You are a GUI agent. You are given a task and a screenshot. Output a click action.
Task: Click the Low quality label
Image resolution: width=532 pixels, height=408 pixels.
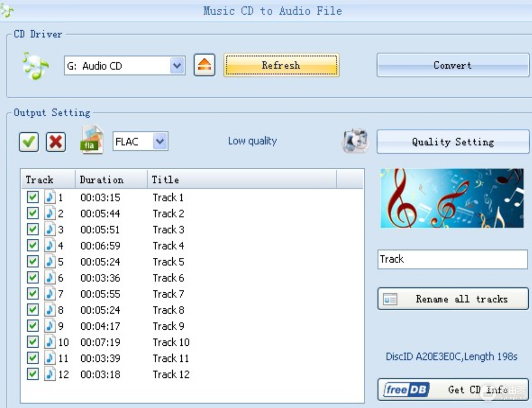(x=253, y=141)
